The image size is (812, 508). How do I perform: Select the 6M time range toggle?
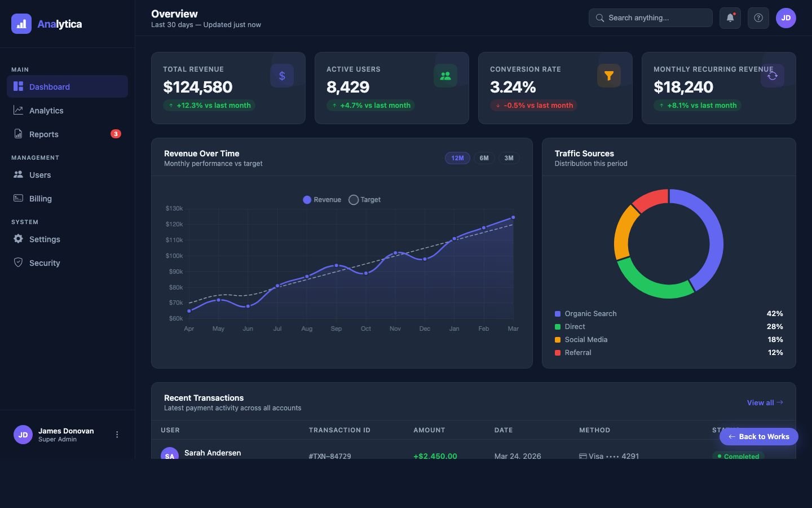[484, 158]
